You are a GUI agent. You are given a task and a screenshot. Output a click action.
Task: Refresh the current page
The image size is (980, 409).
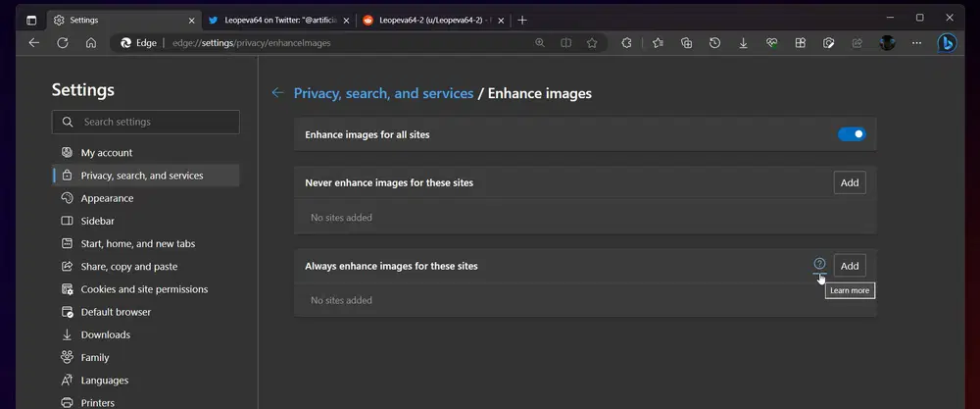[x=63, y=43]
